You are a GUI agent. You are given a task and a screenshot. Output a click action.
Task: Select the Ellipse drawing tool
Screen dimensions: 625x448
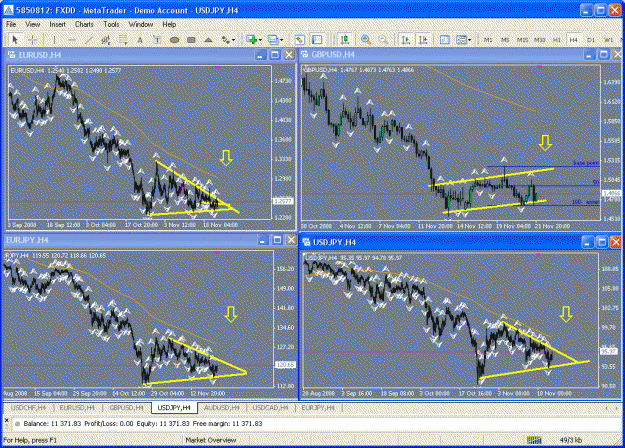click(174, 39)
